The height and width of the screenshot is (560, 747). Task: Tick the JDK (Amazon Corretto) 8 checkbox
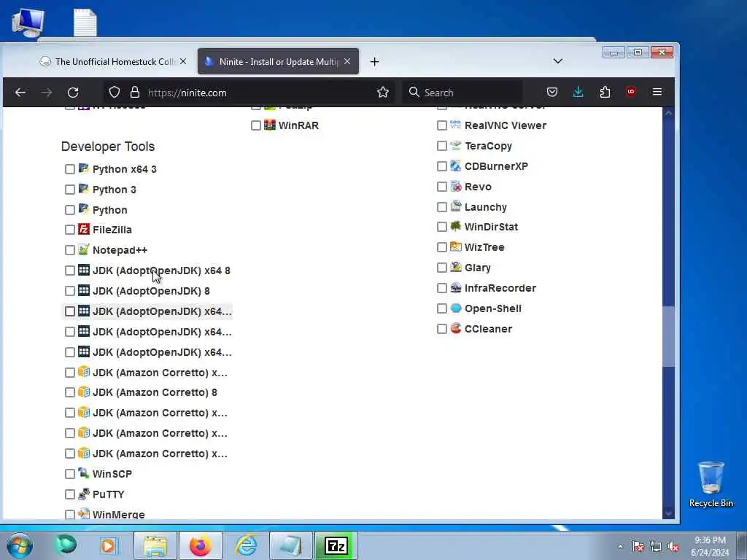(x=70, y=392)
